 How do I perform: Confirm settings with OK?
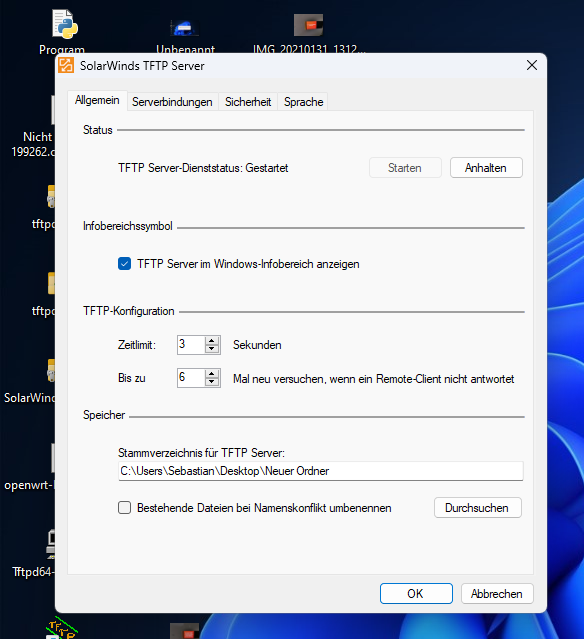[x=416, y=594]
